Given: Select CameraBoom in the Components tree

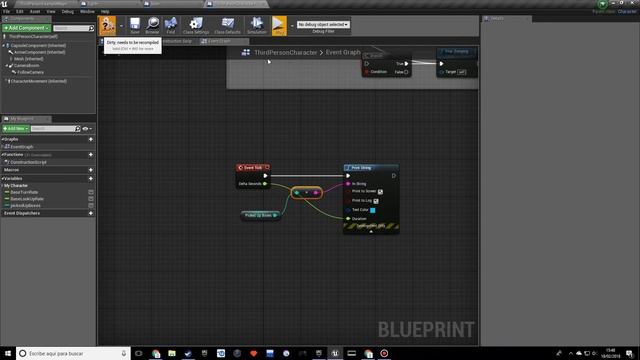Looking at the screenshot, I should tap(26, 65).
